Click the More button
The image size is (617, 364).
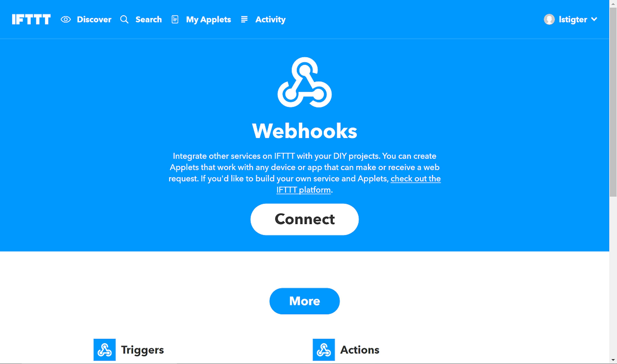click(305, 301)
